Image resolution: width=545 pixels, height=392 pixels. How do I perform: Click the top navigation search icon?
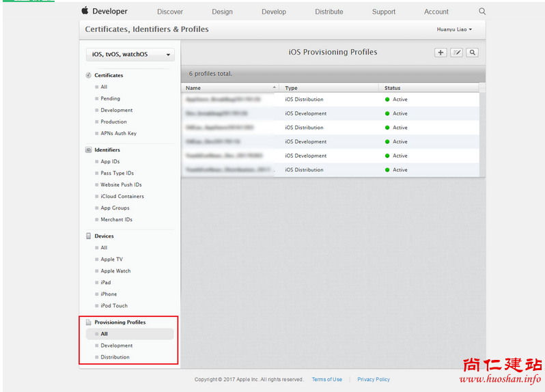point(482,12)
